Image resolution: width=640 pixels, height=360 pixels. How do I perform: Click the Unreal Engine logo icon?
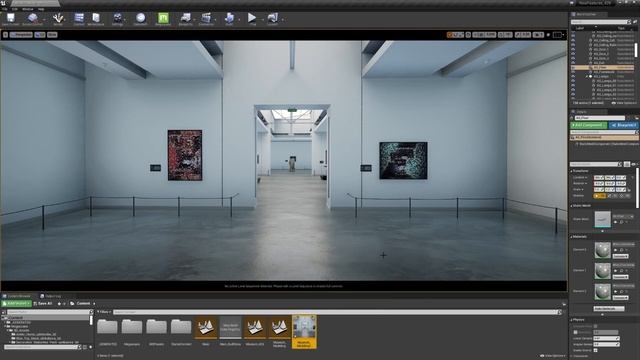[4, 3]
